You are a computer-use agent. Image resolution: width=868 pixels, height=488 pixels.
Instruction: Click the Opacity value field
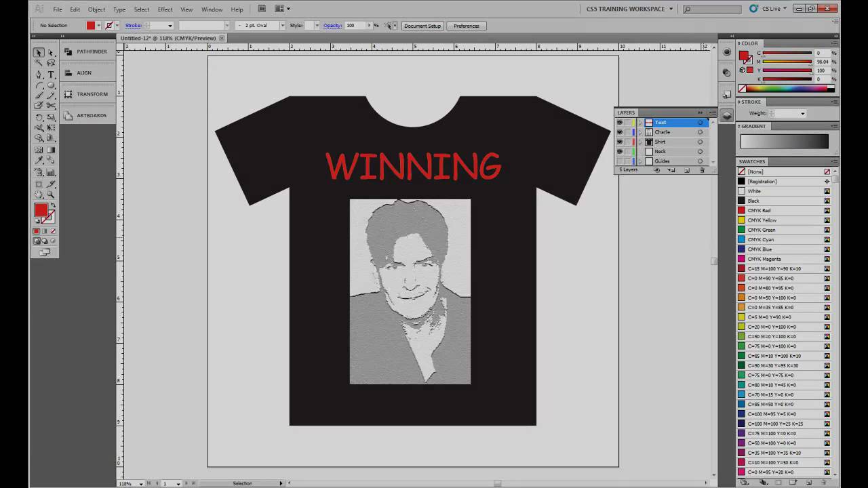(355, 26)
